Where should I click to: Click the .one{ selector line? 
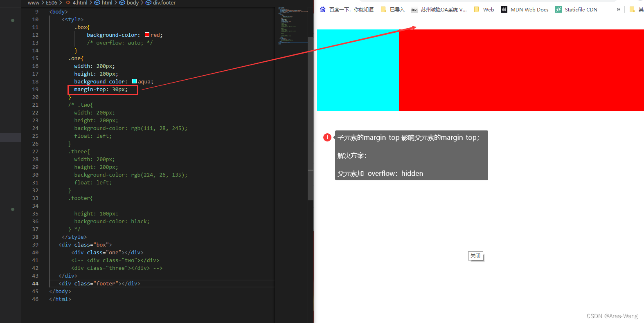tap(76, 58)
